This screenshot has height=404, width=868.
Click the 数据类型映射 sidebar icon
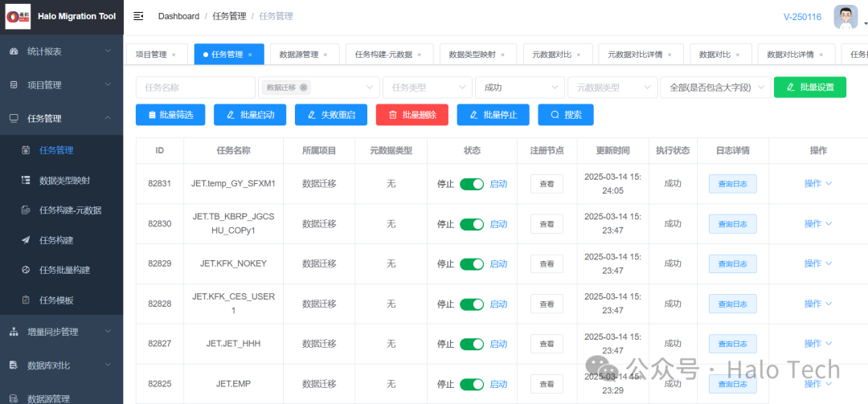[26, 180]
